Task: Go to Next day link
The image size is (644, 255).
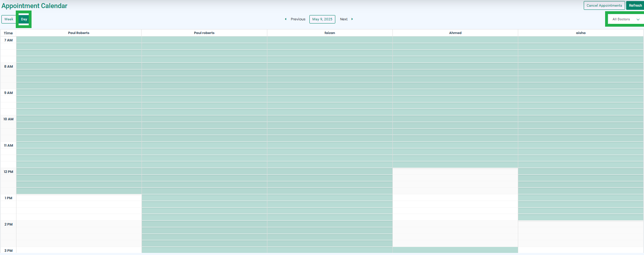Action: coord(344,19)
